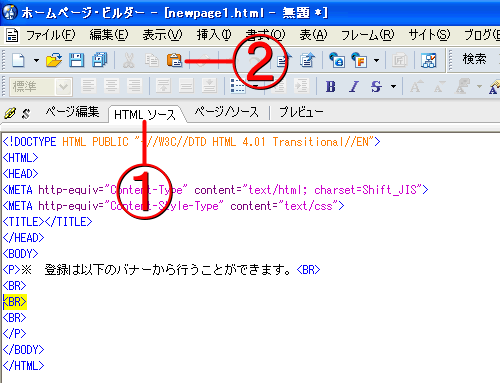Click document icon left of ファイル menu
500x383 pixels.
point(12,35)
